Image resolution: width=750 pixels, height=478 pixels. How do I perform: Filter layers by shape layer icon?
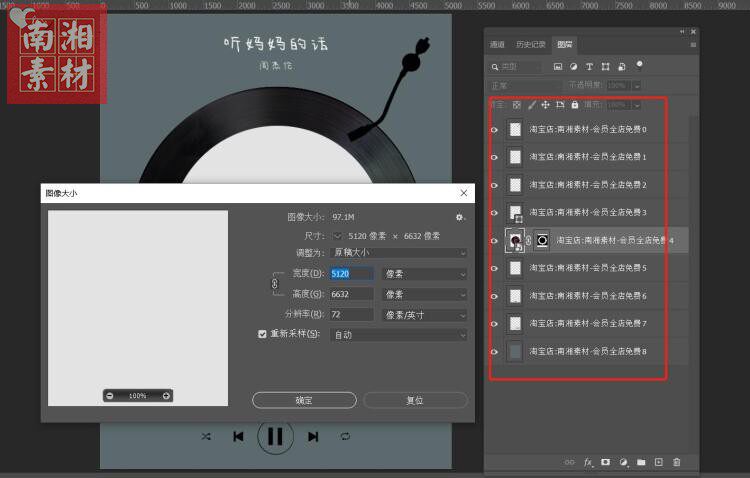tap(606, 67)
